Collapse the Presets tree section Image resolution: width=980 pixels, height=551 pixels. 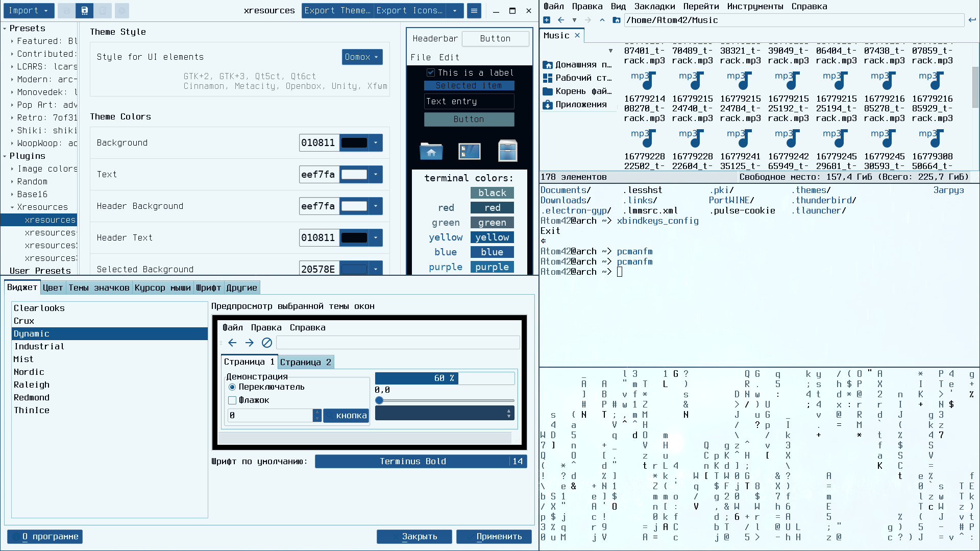tap(5, 29)
